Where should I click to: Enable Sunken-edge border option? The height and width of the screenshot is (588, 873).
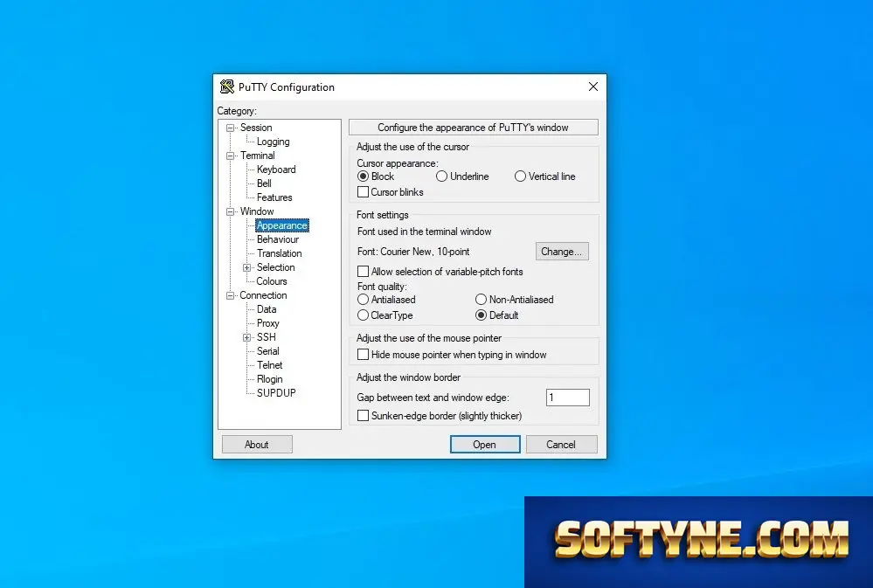[x=363, y=416]
